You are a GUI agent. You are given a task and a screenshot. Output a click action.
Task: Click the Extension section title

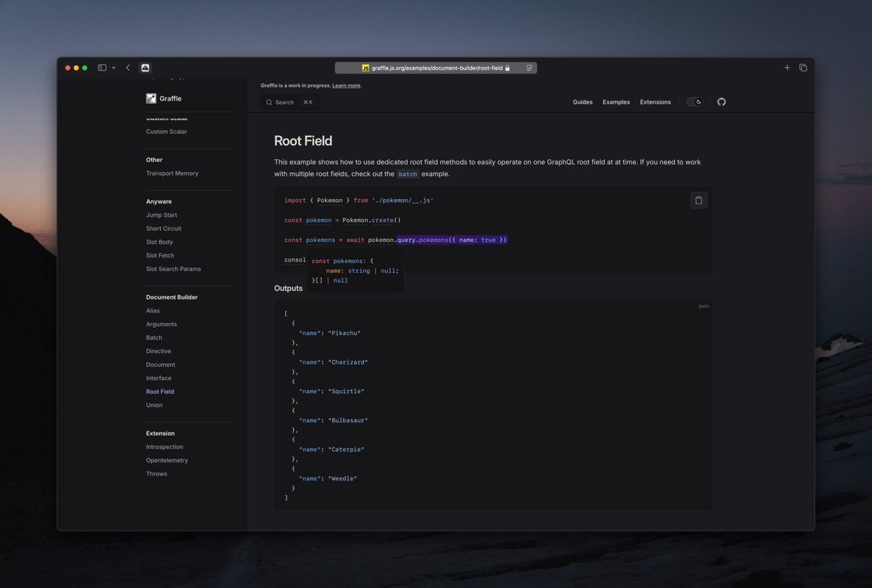pos(161,433)
